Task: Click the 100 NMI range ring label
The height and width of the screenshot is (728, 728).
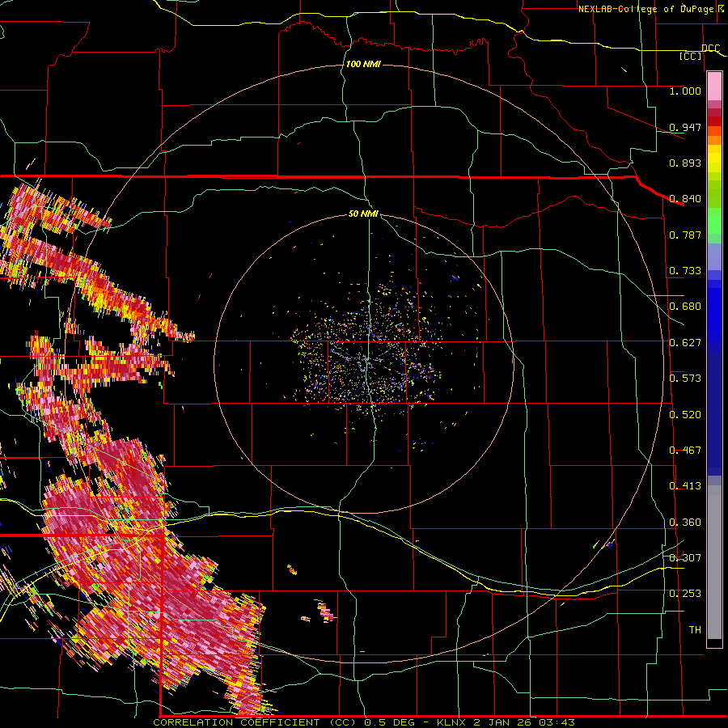Action: point(363,64)
